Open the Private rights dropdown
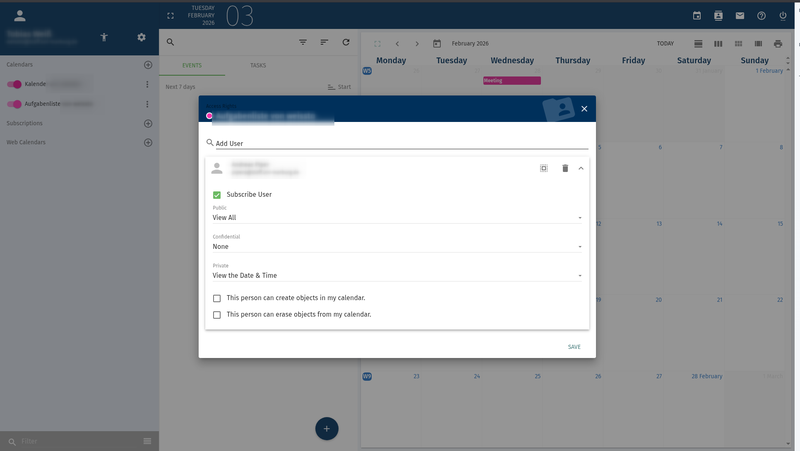Image resolution: width=800 pixels, height=451 pixels. [397, 275]
